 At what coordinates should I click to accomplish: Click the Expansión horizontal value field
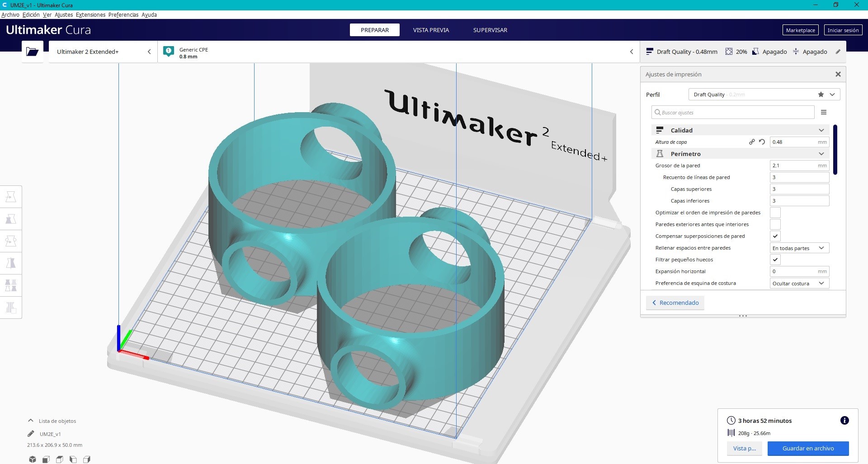click(x=800, y=271)
